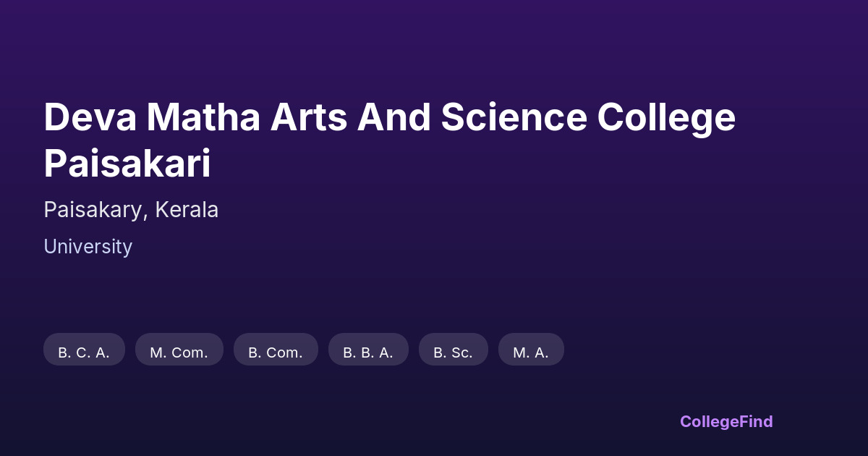The height and width of the screenshot is (456, 868).
Task: Open the CollegeFind brand logo
Action: coord(726,421)
